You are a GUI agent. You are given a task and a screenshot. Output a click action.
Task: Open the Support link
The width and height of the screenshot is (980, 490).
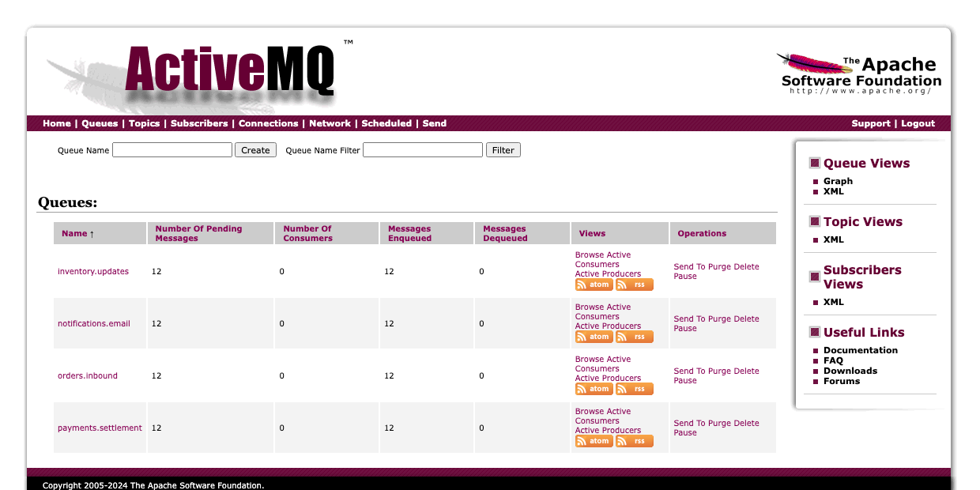coord(871,123)
